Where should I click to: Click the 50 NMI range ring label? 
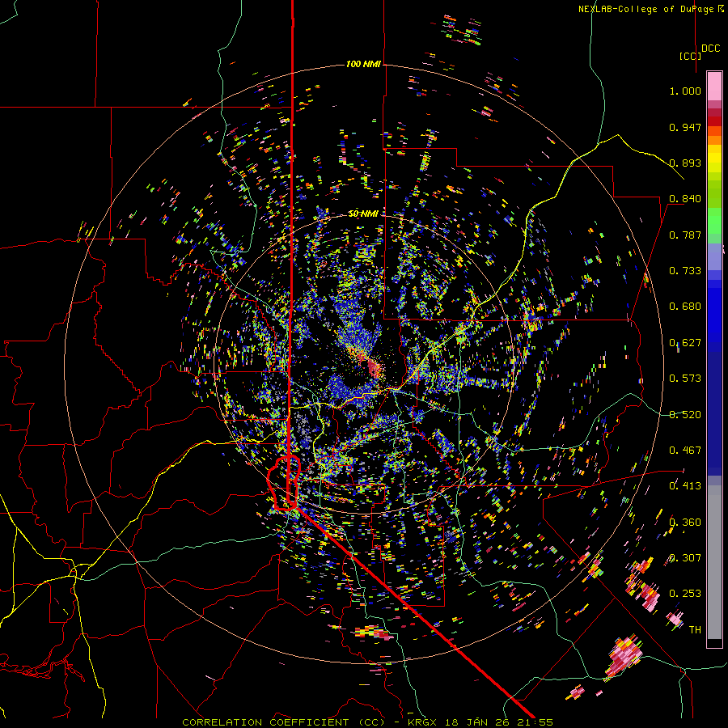[x=363, y=213]
